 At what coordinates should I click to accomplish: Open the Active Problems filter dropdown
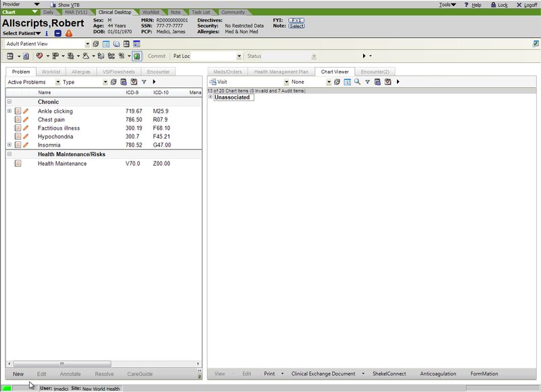coord(57,82)
